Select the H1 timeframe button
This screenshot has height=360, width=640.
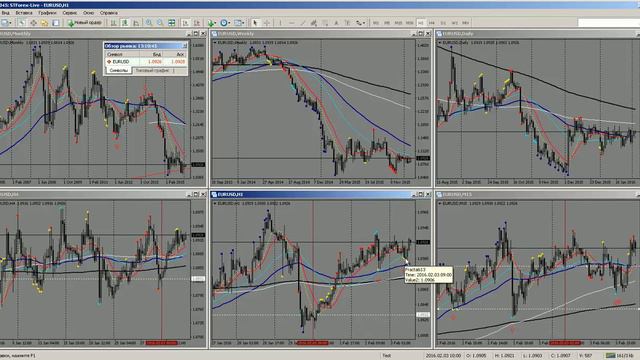[421, 23]
